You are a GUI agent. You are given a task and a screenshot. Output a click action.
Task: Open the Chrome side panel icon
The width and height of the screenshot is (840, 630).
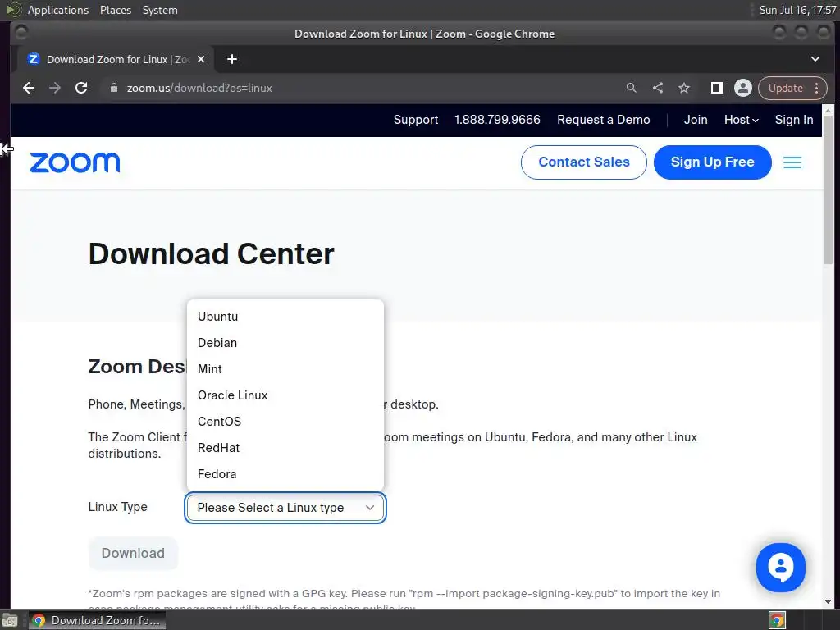(x=717, y=88)
